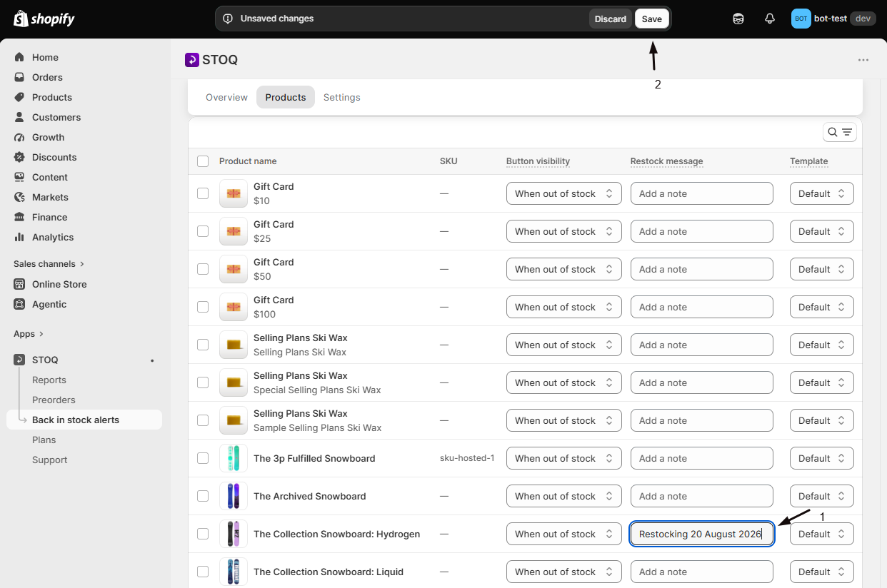This screenshot has height=588, width=887.
Task: Open Agentic sales channel
Action: [49, 304]
